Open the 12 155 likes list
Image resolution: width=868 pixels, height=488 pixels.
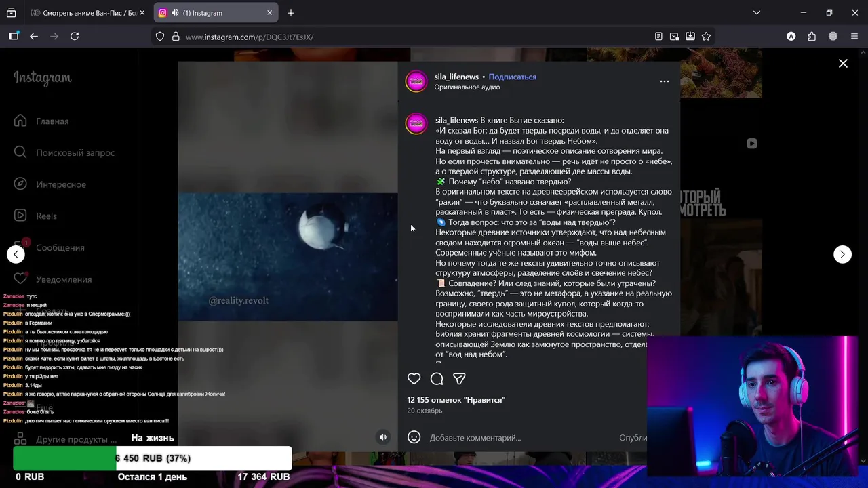456,400
